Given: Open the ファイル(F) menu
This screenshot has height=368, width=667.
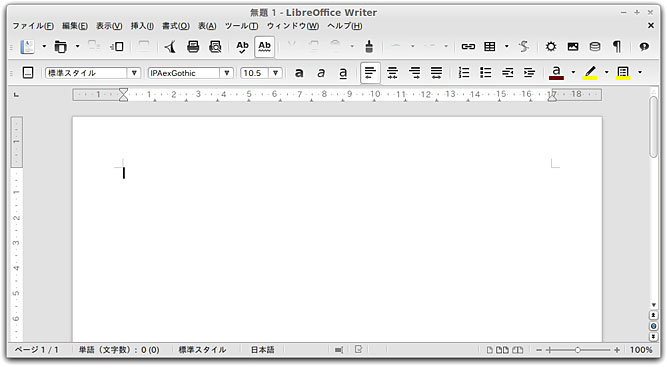Looking at the screenshot, I should pyautogui.click(x=33, y=26).
